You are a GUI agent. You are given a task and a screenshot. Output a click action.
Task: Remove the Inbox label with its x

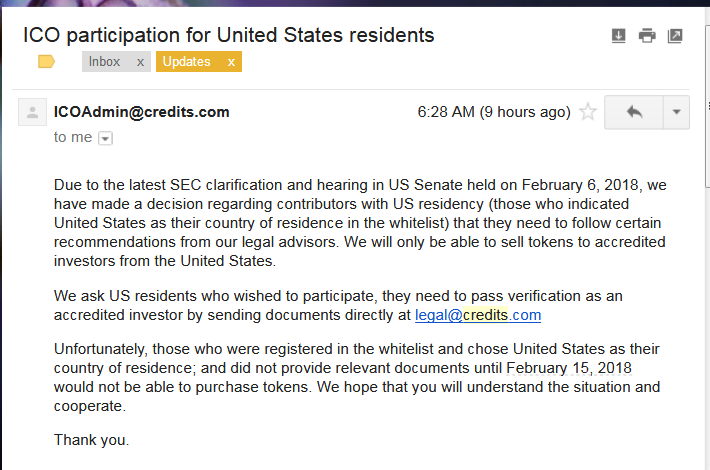point(140,62)
